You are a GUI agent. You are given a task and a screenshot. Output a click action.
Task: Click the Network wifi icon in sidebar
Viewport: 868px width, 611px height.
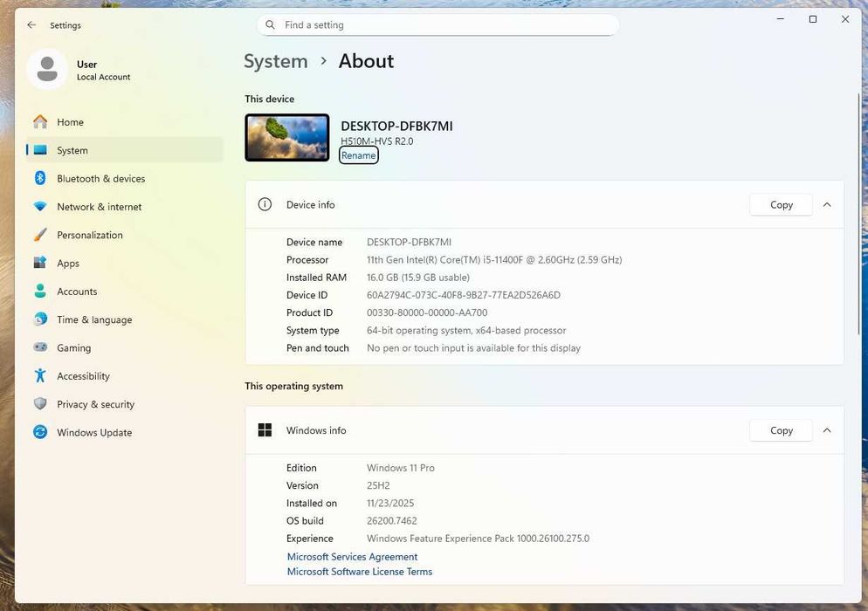pos(40,207)
